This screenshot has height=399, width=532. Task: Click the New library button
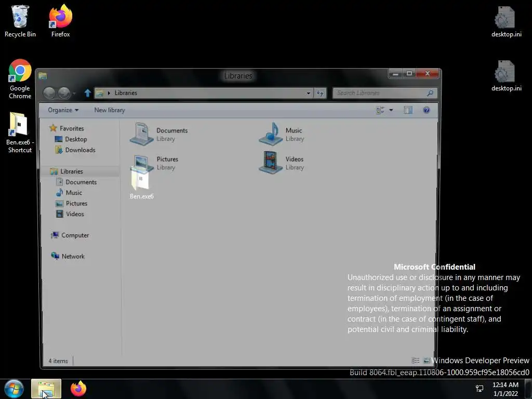(x=110, y=110)
